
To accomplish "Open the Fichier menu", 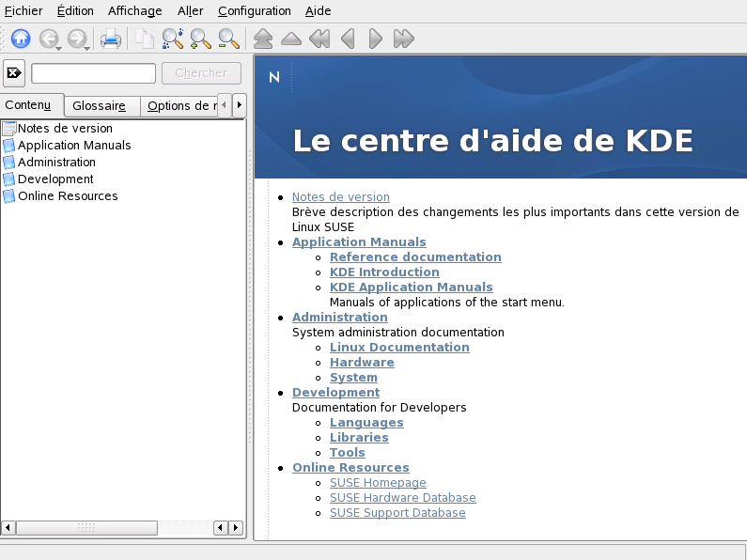I will (23, 11).
